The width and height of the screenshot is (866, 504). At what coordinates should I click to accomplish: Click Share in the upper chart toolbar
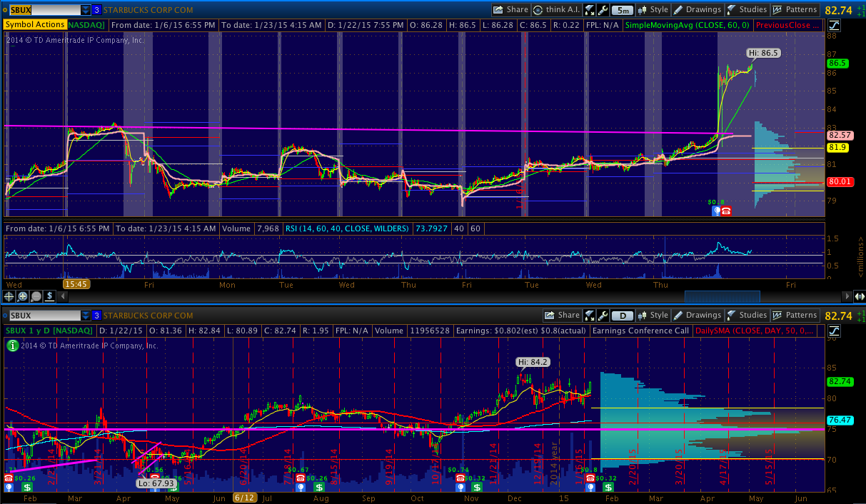click(x=510, y=10)
